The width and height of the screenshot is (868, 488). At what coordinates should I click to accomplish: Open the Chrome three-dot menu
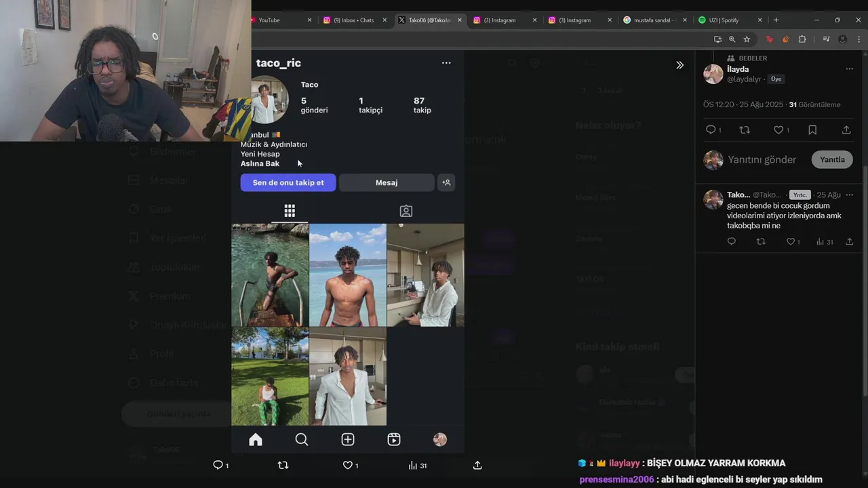(859, 39)
